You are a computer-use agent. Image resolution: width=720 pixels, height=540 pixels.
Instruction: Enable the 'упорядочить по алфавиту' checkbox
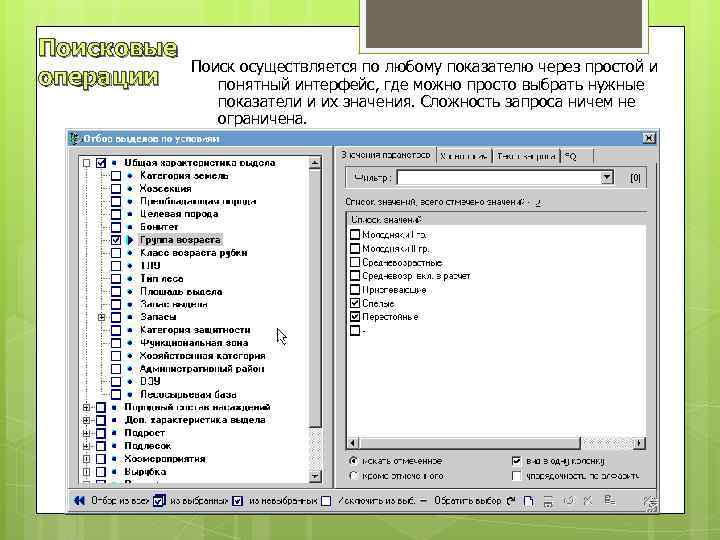(517, 476)
